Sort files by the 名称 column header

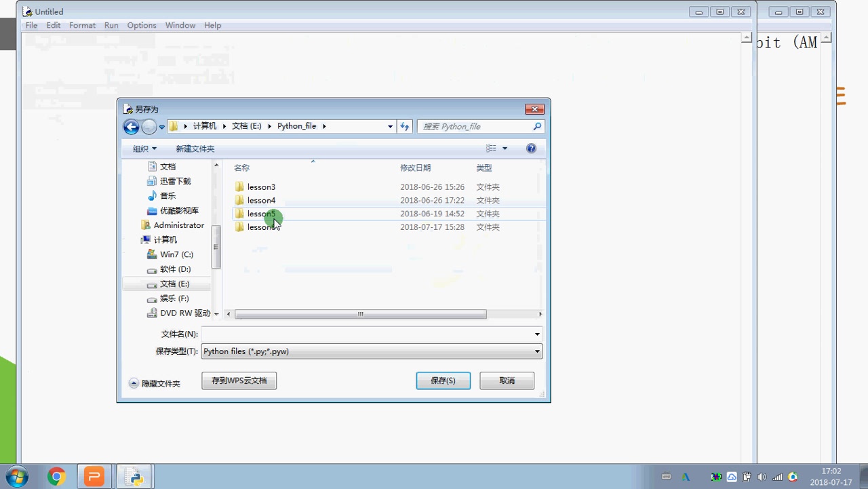pos(241,168)
